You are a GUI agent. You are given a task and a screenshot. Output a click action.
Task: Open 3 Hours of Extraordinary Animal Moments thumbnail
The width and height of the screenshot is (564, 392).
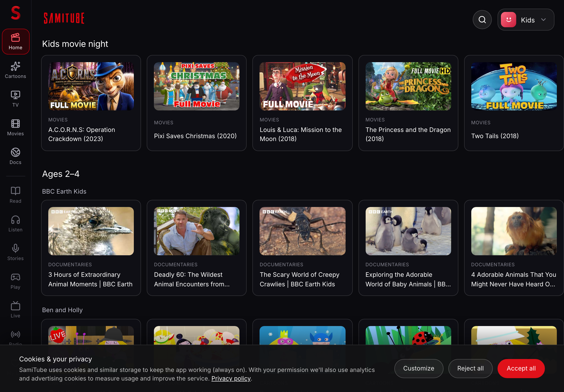coord(91,231)
